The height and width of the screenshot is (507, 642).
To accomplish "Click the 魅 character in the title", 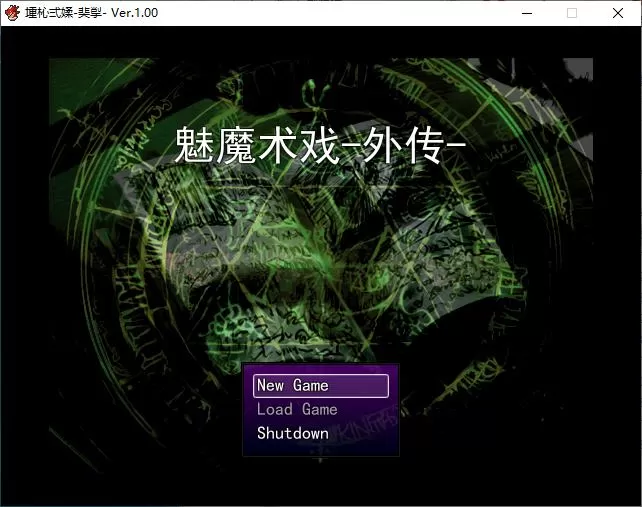I will tap(196, 148).
